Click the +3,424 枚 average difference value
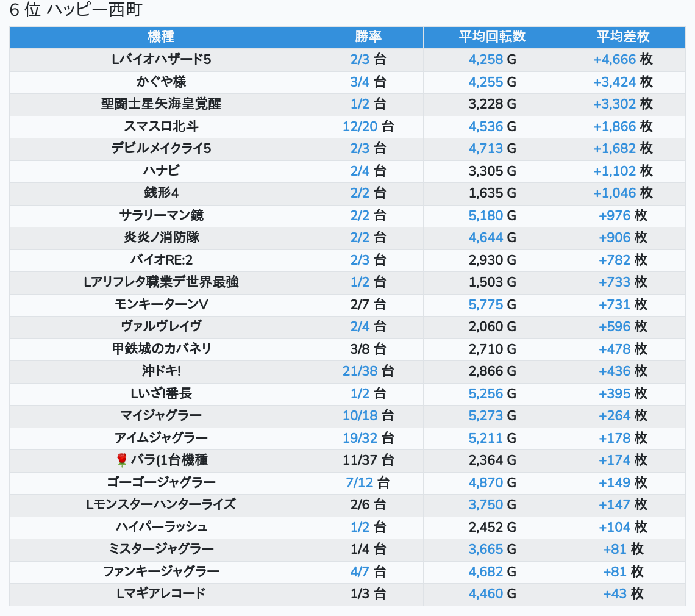The image size is (695, 616). (x=623, y=82)
